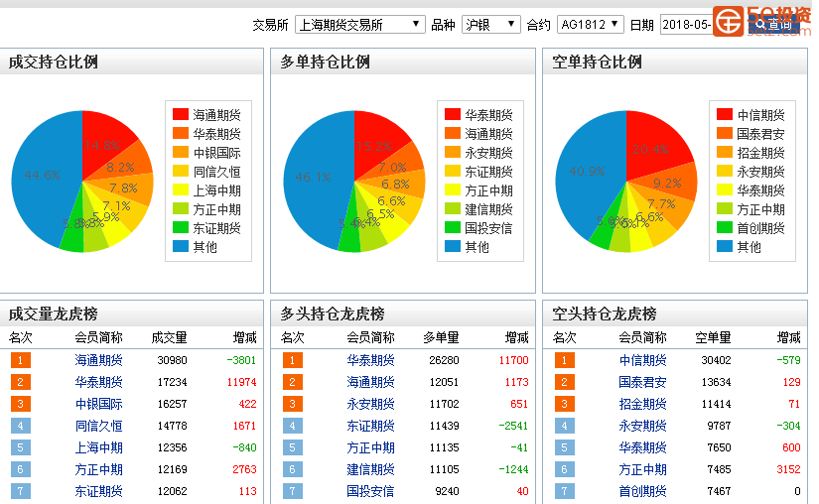Click the 日期 date input field
The image size is (819, 504).
686,25
